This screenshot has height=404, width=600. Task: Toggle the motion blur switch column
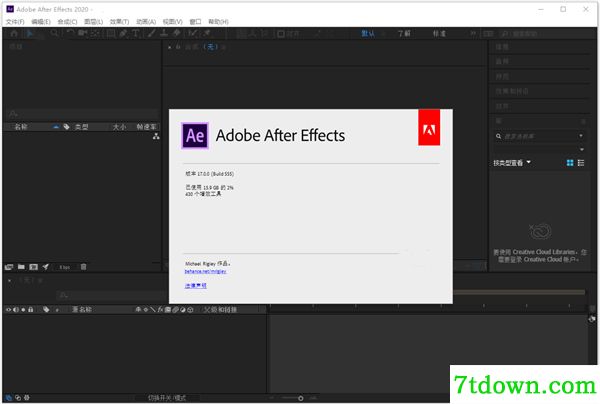coord(175,310)
